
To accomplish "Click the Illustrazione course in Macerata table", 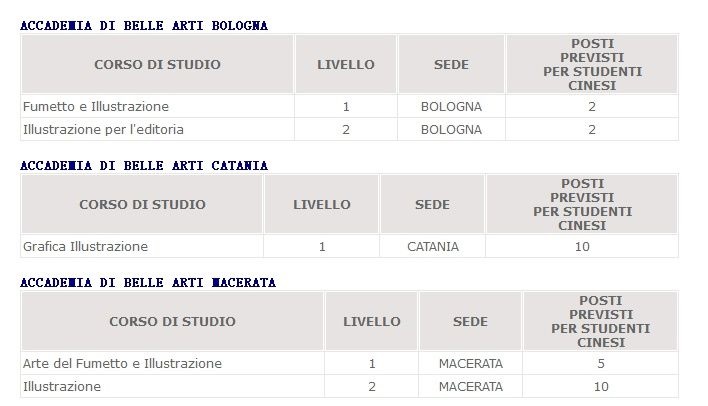I will 62,386.
